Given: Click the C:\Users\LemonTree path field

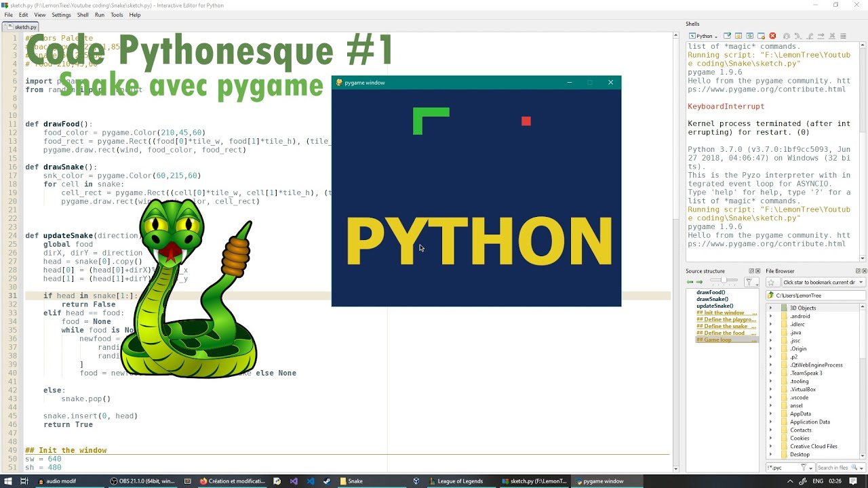Looking at the screenshot, I should pyautogui.click(x=816, y=296).
